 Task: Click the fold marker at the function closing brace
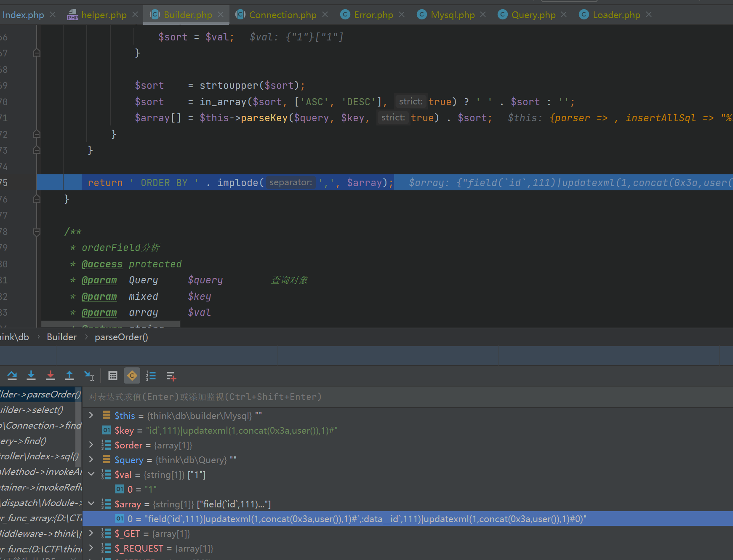(37, 199)
